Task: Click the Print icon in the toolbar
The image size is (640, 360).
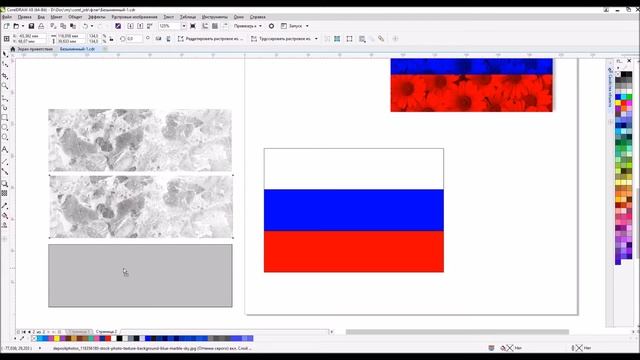Action: (x=41, y=26)
